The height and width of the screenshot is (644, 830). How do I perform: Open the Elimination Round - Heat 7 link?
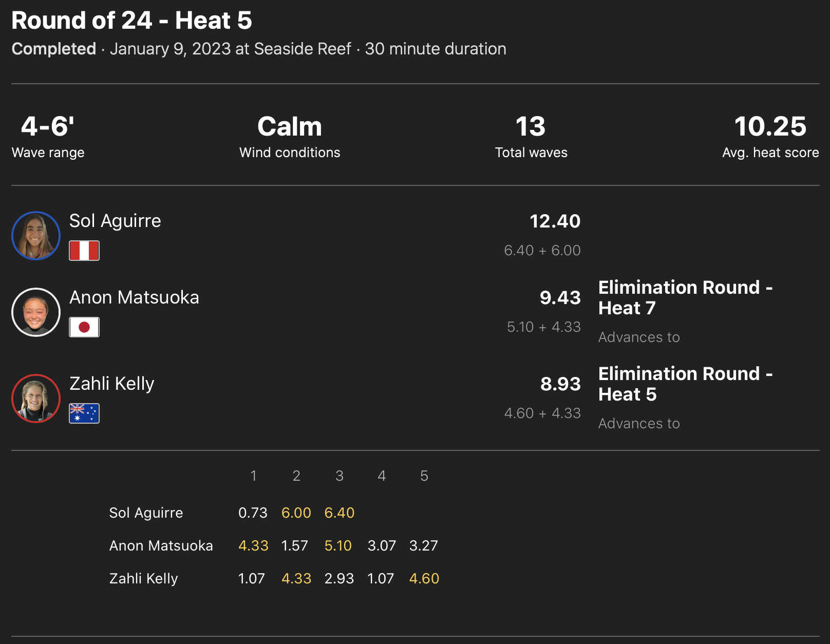(685, 297)
